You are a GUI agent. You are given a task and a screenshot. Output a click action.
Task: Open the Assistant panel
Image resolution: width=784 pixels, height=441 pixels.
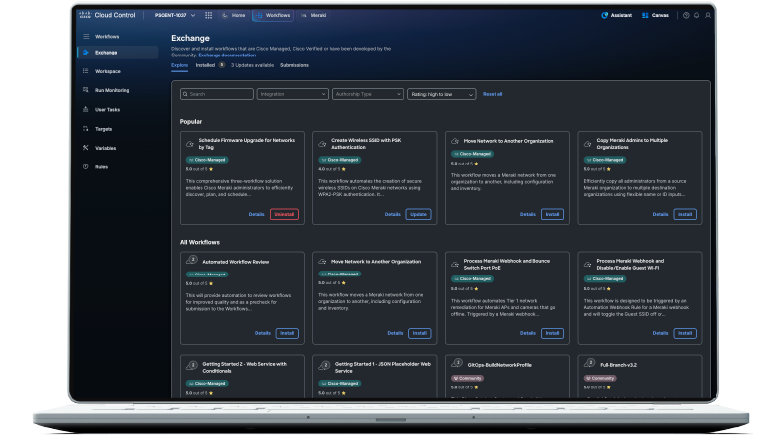pyautogui.click(x=616, y=16)
